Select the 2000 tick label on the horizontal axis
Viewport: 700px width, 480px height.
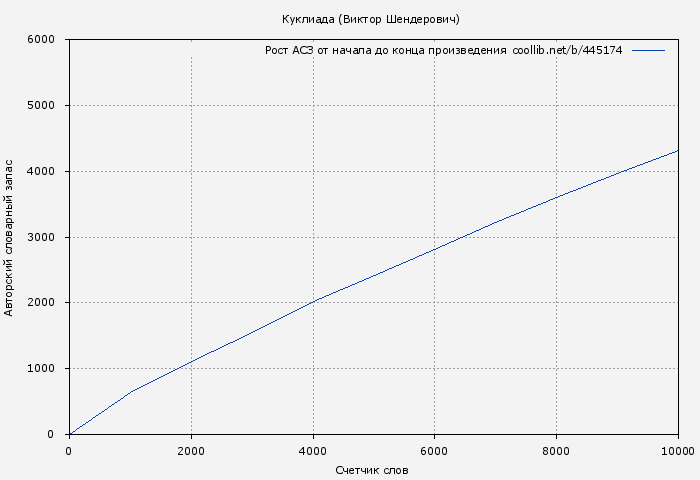[x=191, y=450]
